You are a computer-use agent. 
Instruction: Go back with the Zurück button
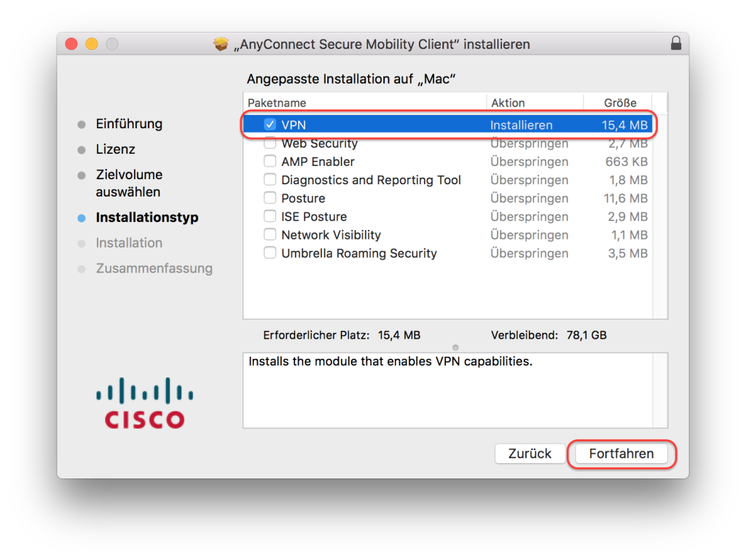point(530,454)
